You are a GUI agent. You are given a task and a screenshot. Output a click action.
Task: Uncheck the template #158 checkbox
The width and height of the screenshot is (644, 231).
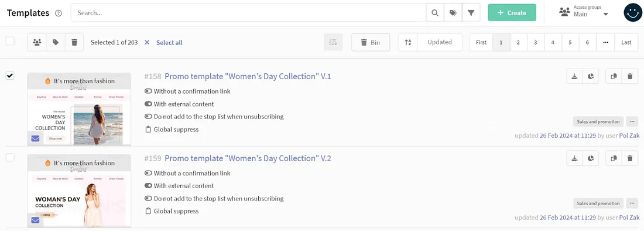tap(10, 76)
